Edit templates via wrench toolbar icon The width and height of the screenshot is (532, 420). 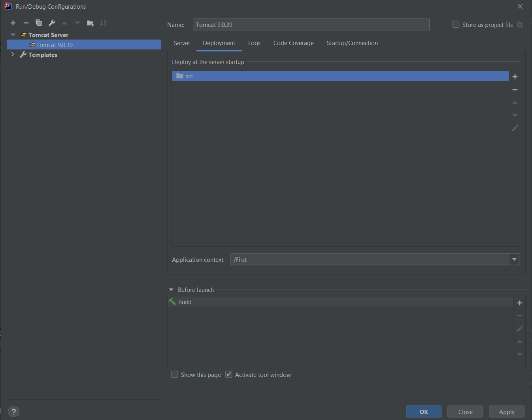[x=52, y=23]
